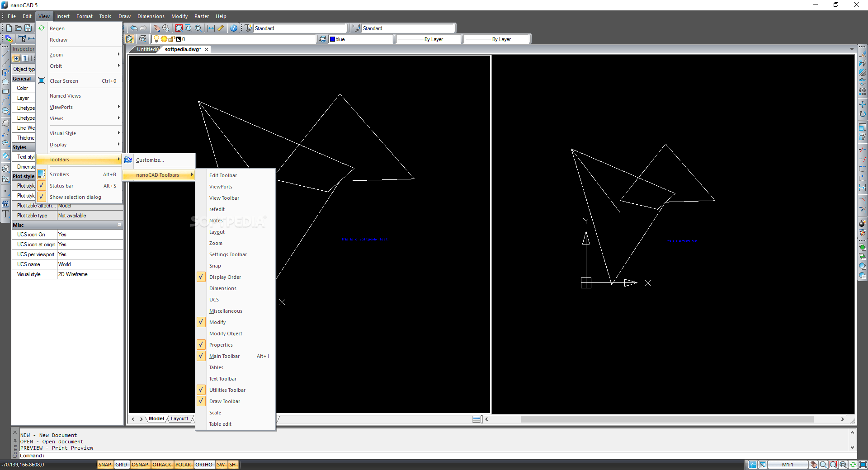Click the Undo arrow icon
The width and height of the screenshot is (868, 470).
point(134,28)
